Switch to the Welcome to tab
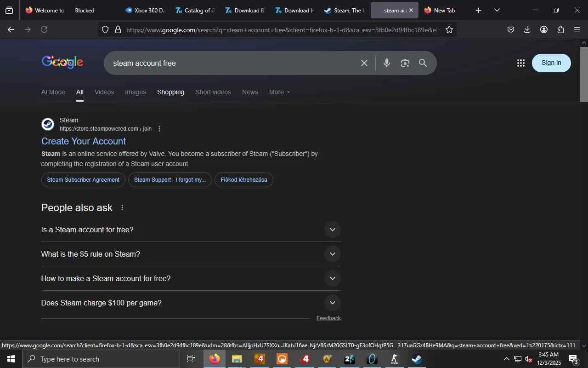588x368 pixels. (45, 10)
